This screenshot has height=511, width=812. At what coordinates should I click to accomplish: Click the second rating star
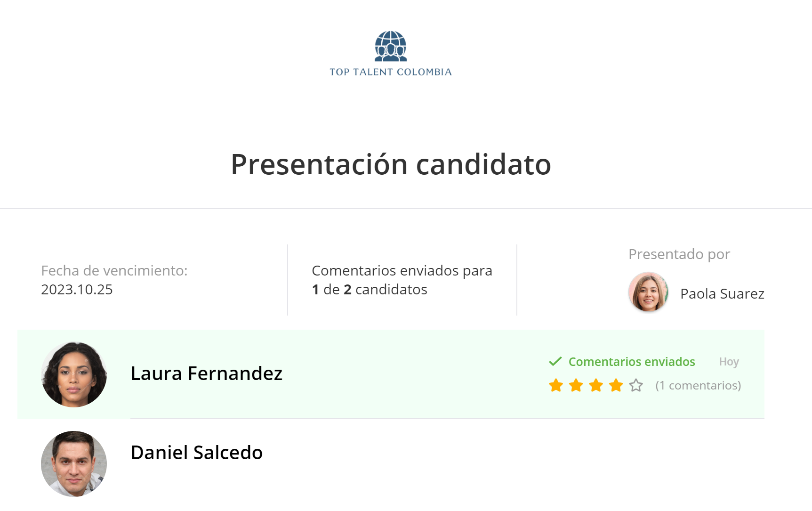click(576, 385)
